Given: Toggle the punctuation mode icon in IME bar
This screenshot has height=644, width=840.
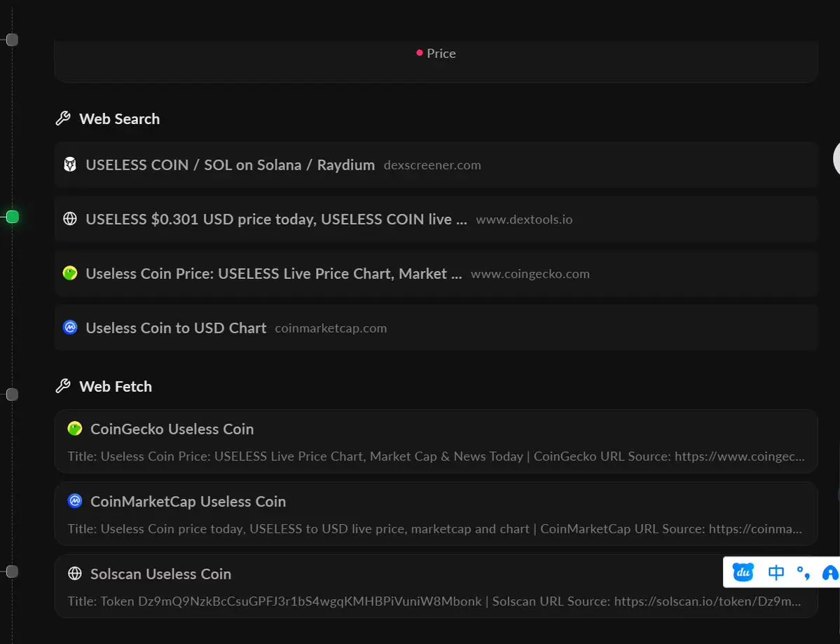Looking at the screenshot, I should [x=803, y=573].
